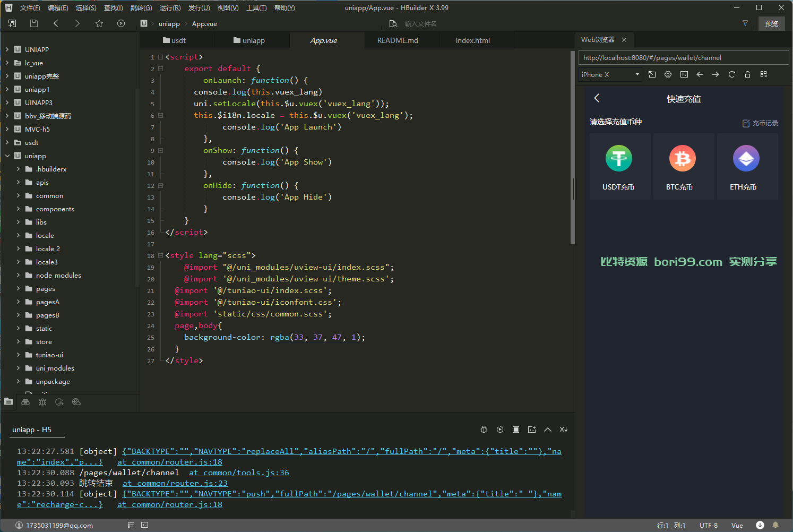Open the project manager icon below the file tree

8,402
